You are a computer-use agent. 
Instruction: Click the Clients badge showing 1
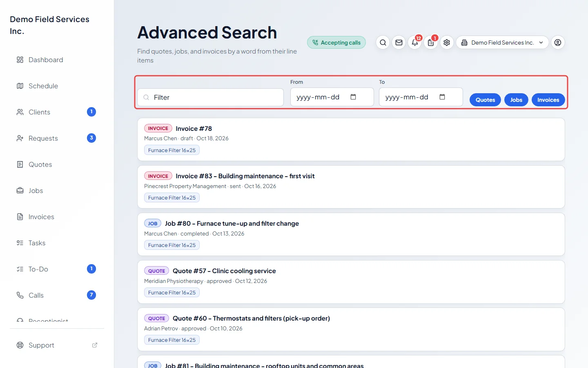[x=91, y=112]
